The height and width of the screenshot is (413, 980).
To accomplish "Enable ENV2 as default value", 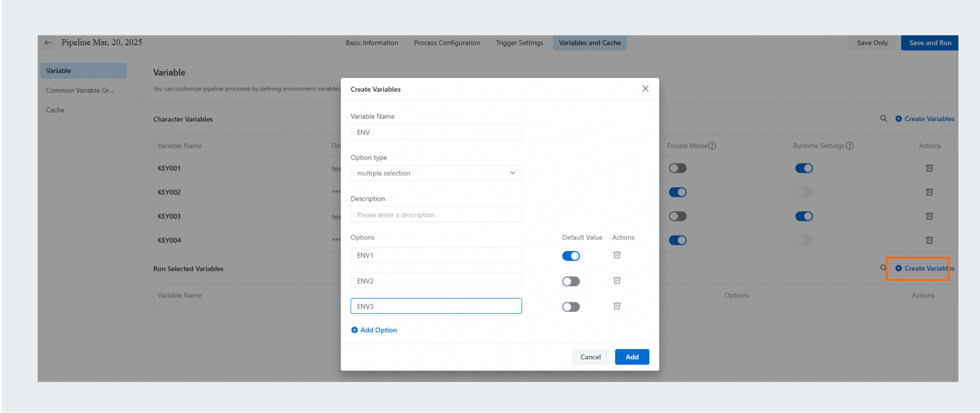I will click(x=571, y=281).
